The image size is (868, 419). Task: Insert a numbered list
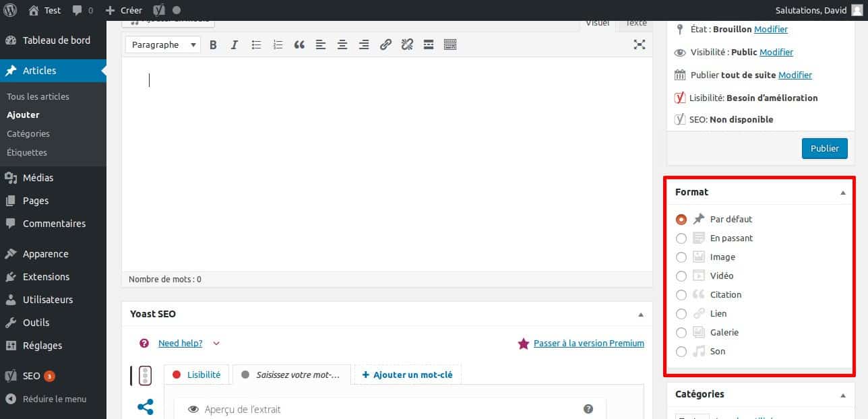tap(278, 44)
